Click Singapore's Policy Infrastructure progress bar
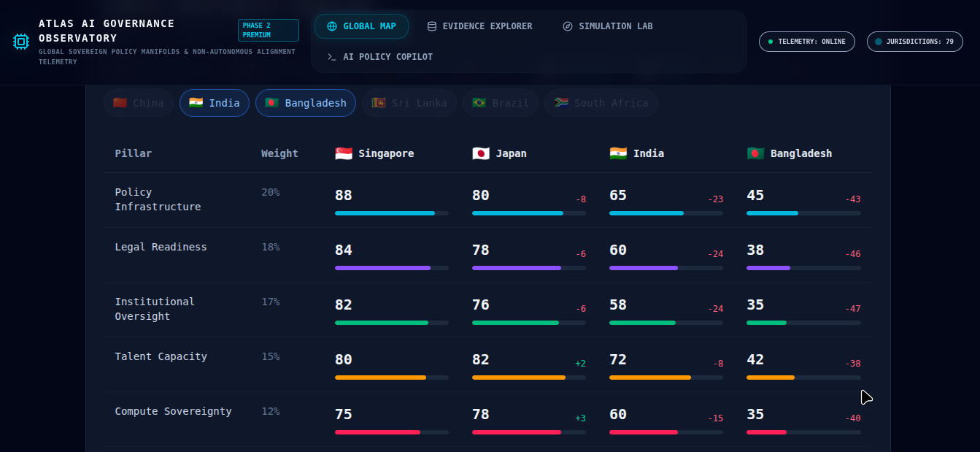980x452 pixels. click(x=392, y=213)
